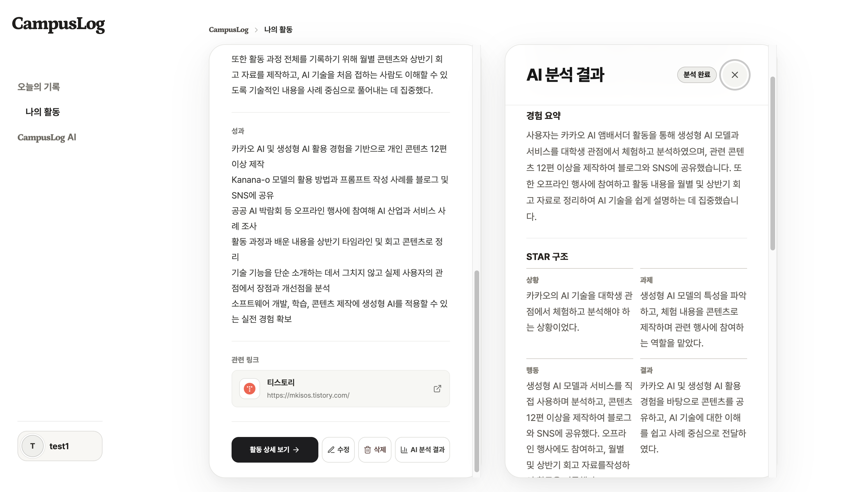The image size is (868, 492).
Task: Click the 수정 edit button
Action: pos(338,450)
